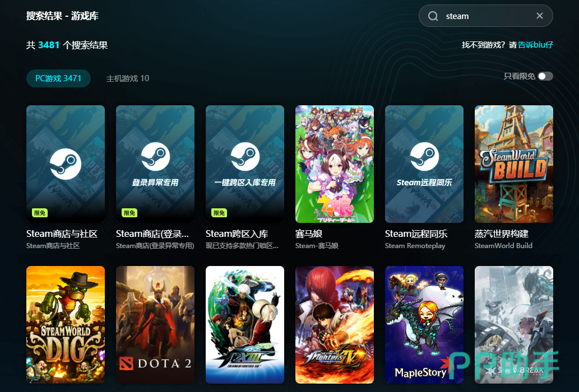
Task: Open the 登录异常专用 Steam card cover
Action: coord(155,164)
